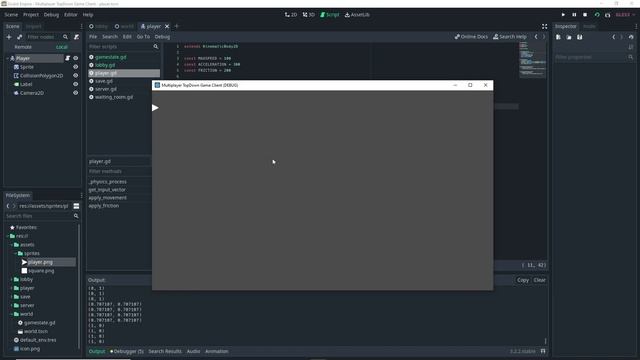Click the load resource icon in Inspector
This screenshot has width=640, height=360.
[569, 37]
